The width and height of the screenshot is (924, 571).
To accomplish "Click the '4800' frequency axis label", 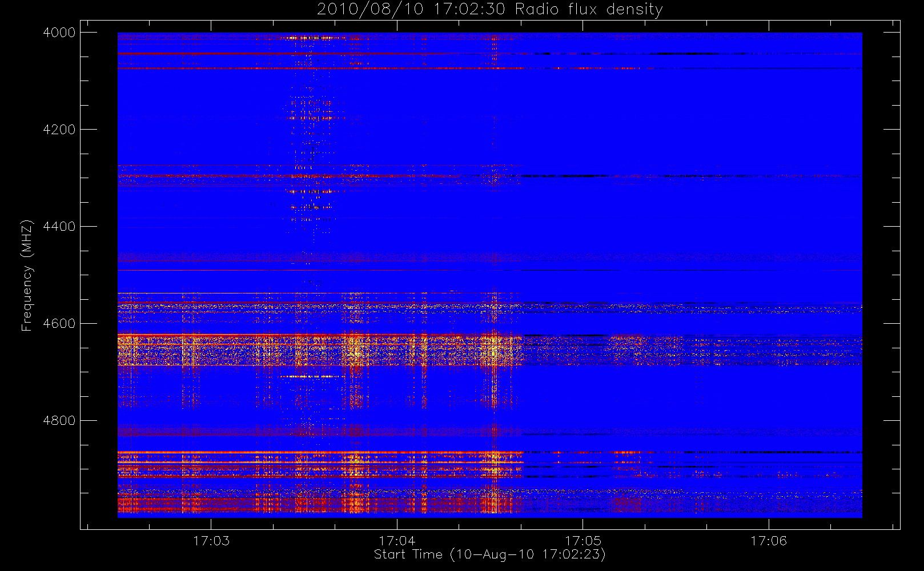I will pyautogui.click(x=59, y=421).
